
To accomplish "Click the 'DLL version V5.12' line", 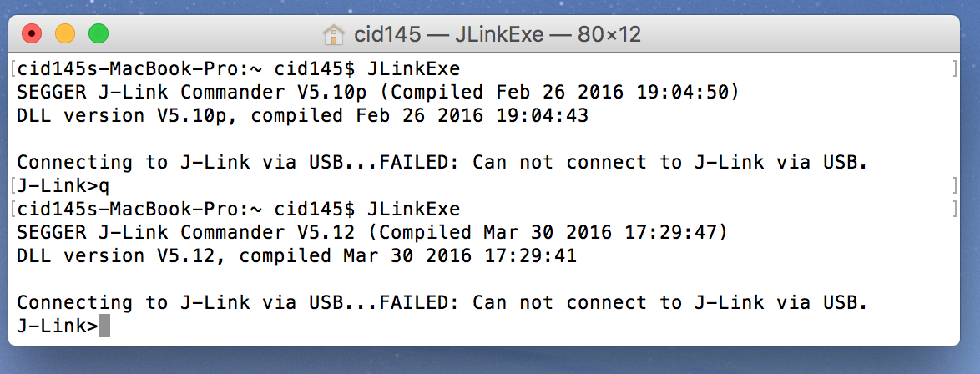I will click(x=297, y=255).
